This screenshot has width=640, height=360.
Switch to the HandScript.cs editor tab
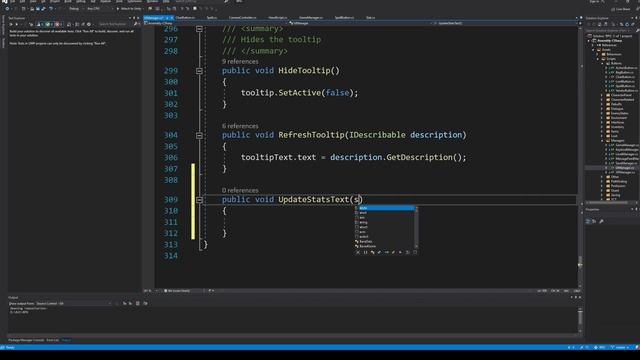[x=278, y=18]
